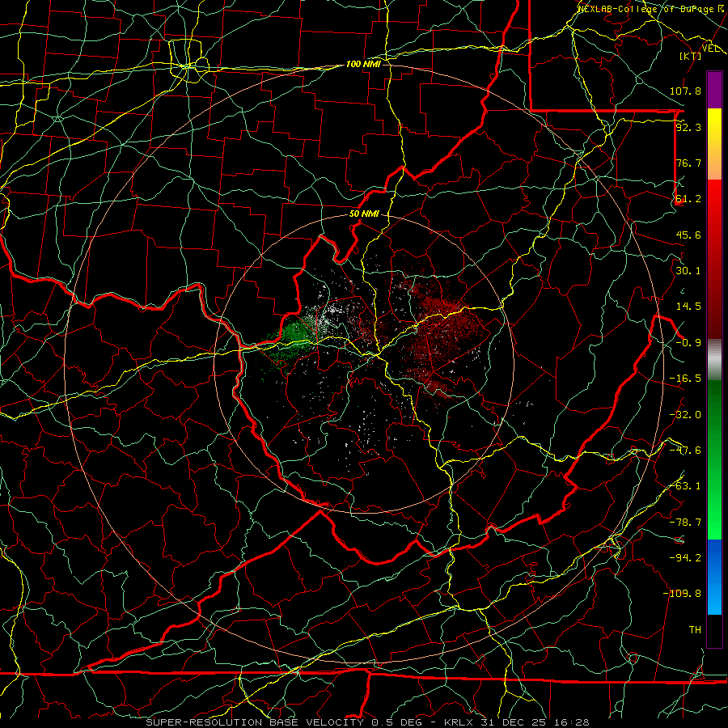Pick the green inbound segment of the color bar

[x=714, y=460]
